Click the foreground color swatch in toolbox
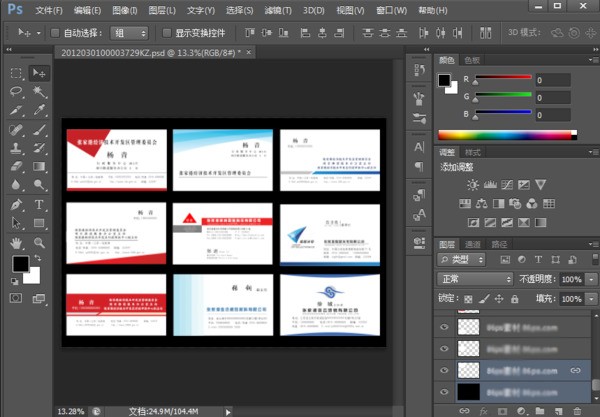This screenshot has height=417, width=600. tap(20, 264)
